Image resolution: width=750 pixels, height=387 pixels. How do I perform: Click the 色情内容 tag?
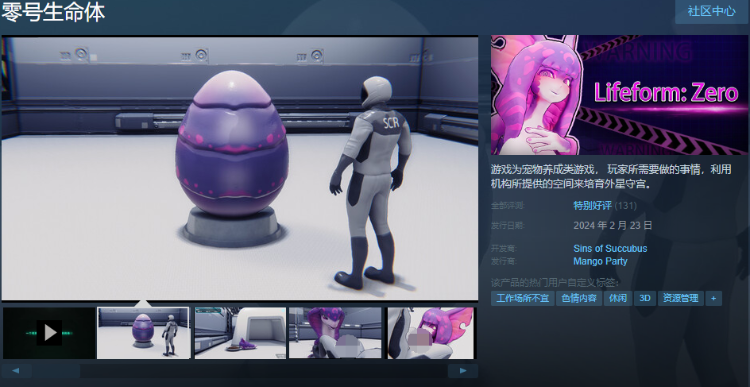[x=579, y=299]
